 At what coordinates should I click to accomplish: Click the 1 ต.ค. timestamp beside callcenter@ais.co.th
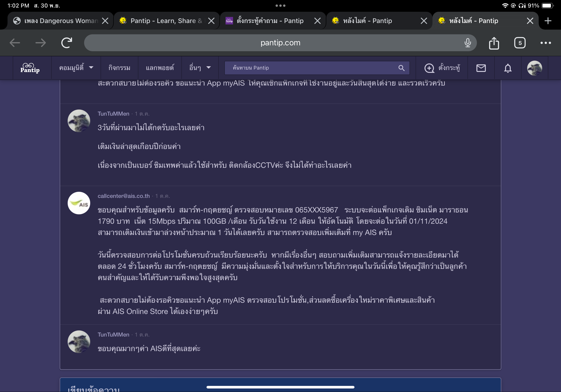163,196
